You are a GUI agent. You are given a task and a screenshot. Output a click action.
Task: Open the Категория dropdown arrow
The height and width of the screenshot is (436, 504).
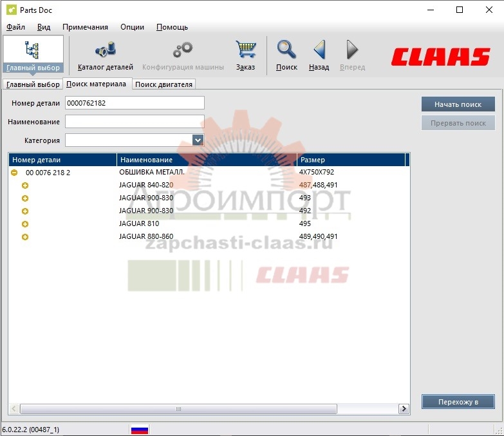(x=198, y=140)
